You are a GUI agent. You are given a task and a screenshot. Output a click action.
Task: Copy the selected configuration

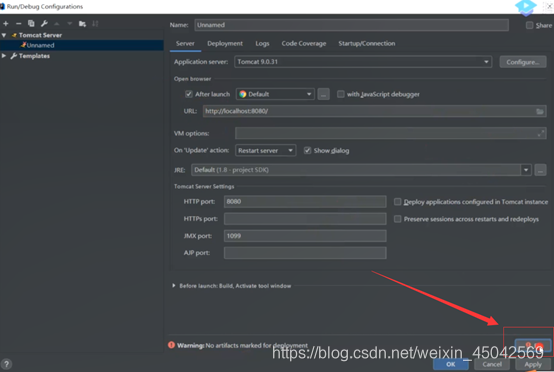pos(31,24)
